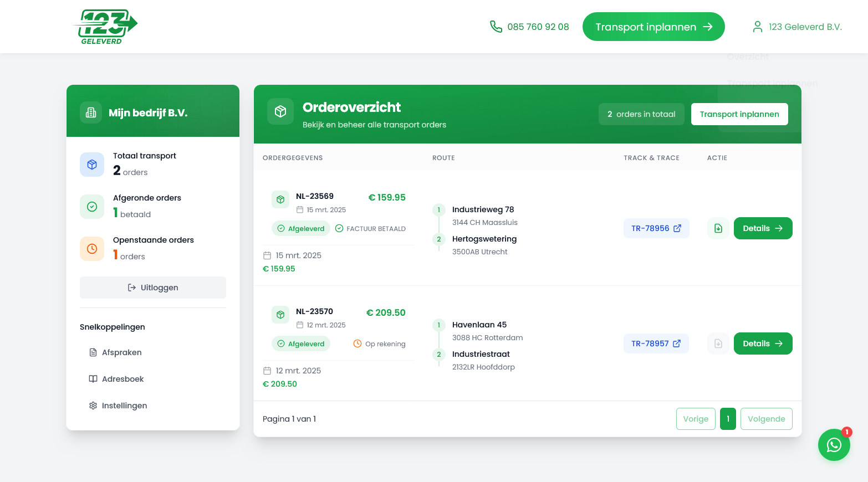Screen dimensions: 868x482
Task: Click the Hertogswetering address
Action: tap(484, 239)
